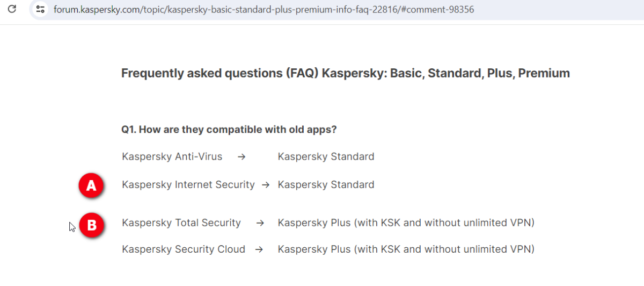The height and width of the screenshot is (286, 644).
Task: Click the arrow after Kaspersky Total Security
Action: [x=260, y=223]
